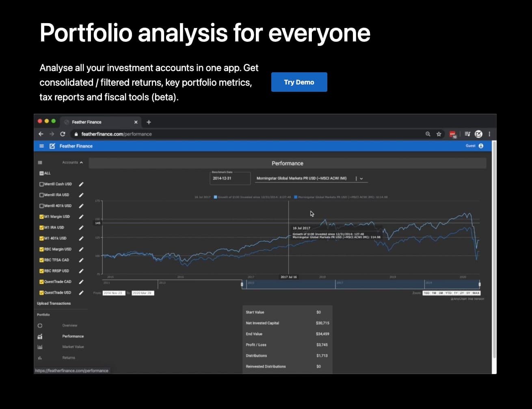Edit the QuestTrade USD account
The image size is (532, 409).
pyautogui.click(x=81, y=293)
